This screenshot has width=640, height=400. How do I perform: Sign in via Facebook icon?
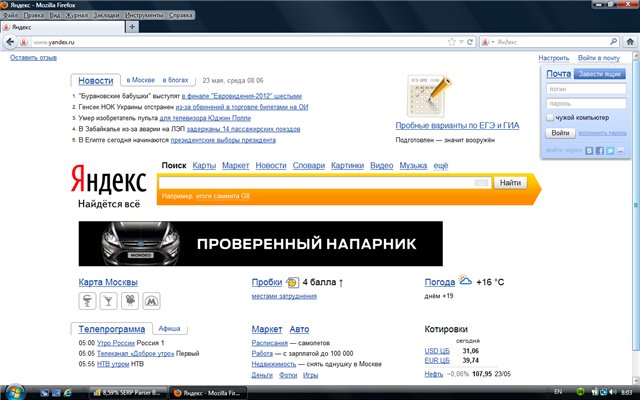600,151
